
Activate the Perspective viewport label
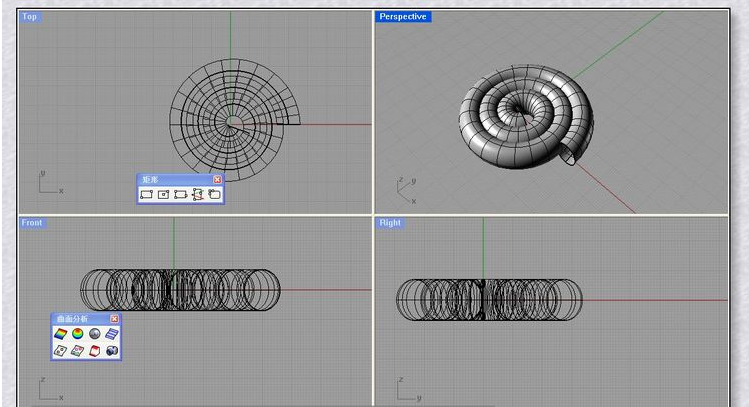point(403,17)
